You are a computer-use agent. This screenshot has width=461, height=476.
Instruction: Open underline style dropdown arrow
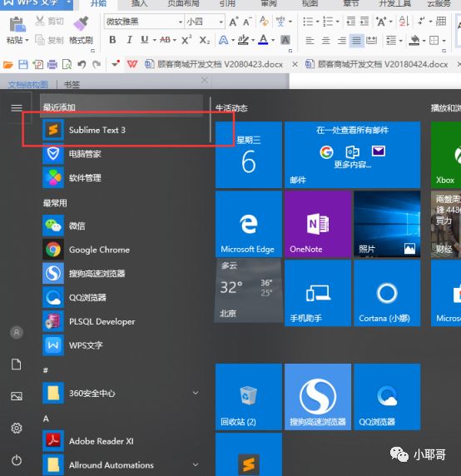click(x=155, y=40)
